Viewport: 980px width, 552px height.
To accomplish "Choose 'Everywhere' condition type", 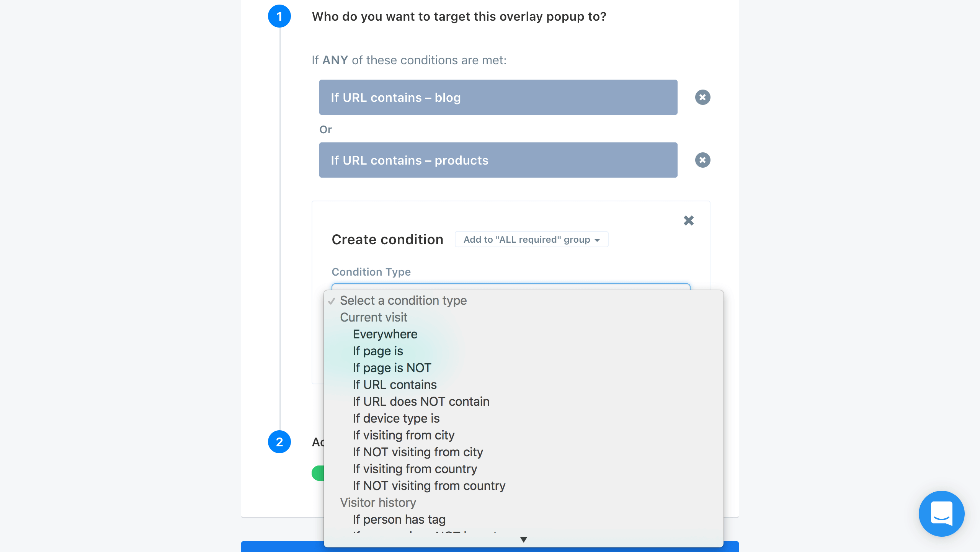I will [385, 334].
